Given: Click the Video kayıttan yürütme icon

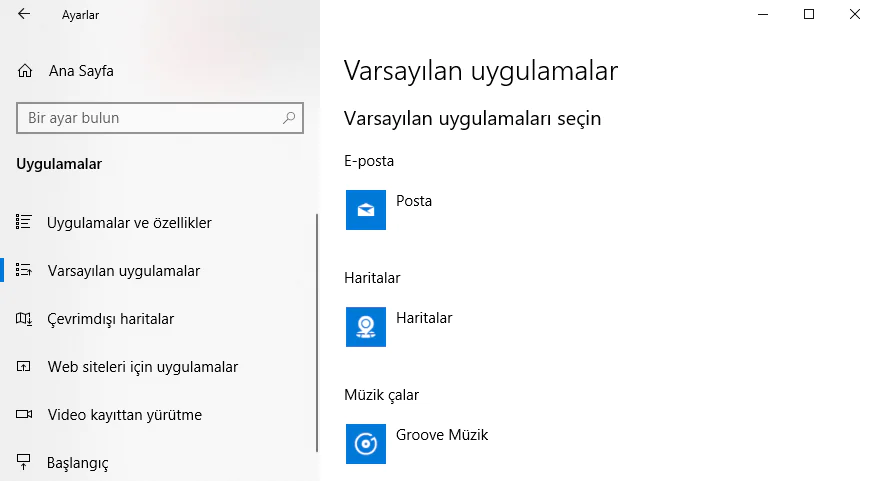Looking at the screenshot, I should [26, 415].
